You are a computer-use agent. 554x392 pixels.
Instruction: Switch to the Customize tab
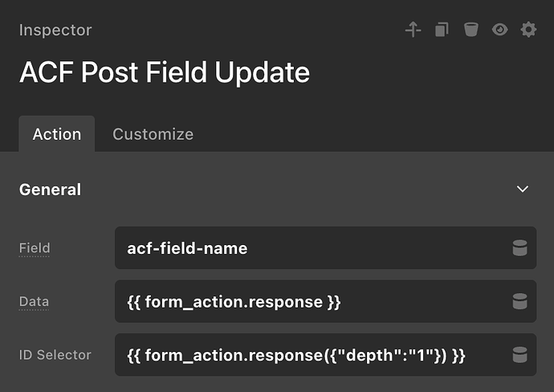pyautogui.click(x=153, y=134)
